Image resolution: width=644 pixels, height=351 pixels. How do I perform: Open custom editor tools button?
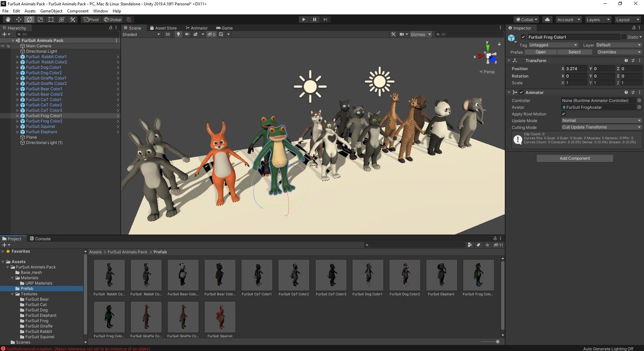72,19
